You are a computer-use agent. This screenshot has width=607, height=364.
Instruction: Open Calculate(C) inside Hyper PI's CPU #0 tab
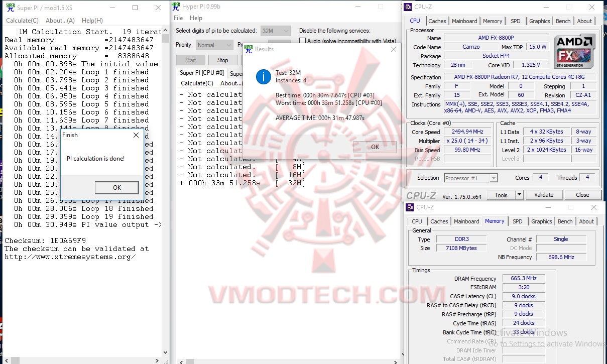197,83
